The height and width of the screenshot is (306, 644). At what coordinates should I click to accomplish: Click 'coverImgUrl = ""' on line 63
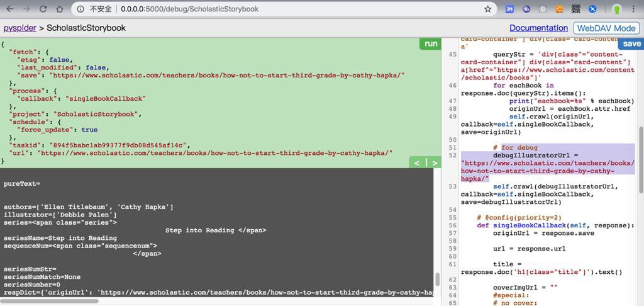click(x=526, y=288)
